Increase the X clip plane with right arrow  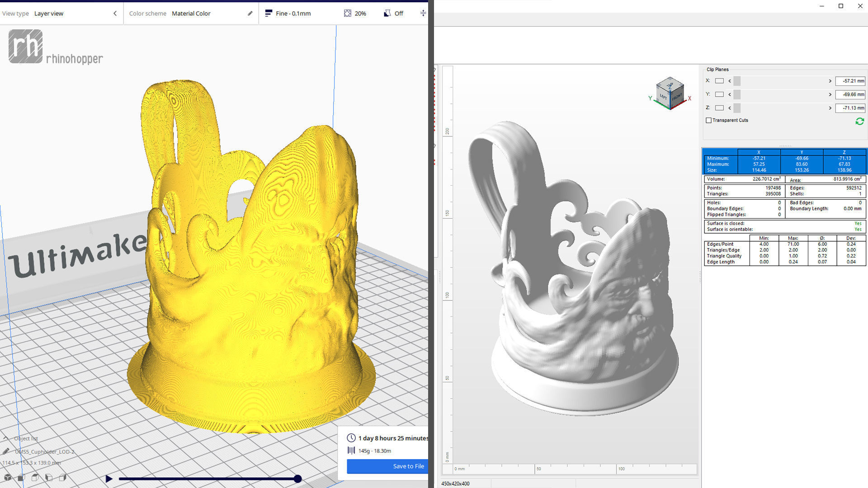pos(830,81)
